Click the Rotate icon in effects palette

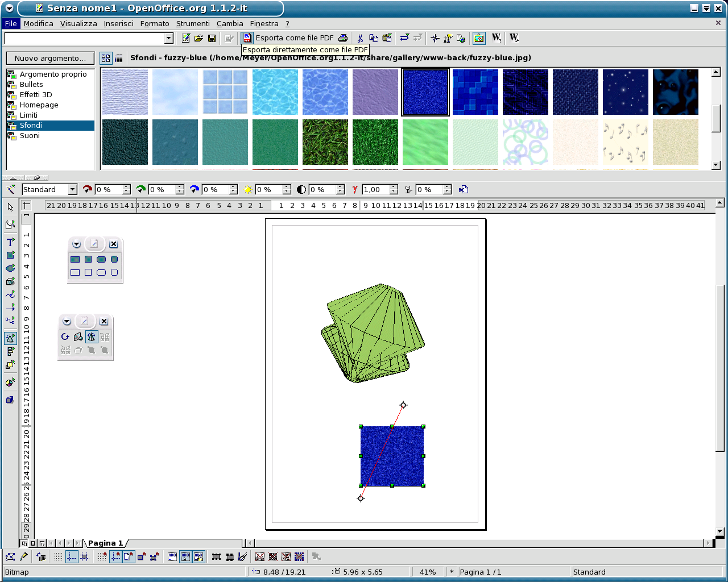(65, 337)
